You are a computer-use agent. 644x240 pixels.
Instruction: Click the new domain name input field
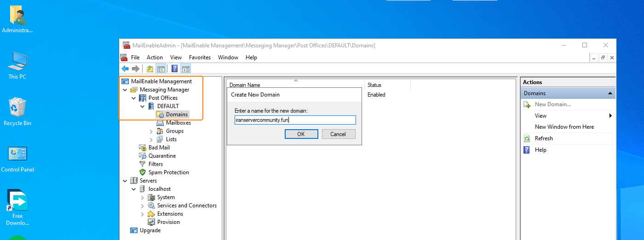tap(295, 120)
